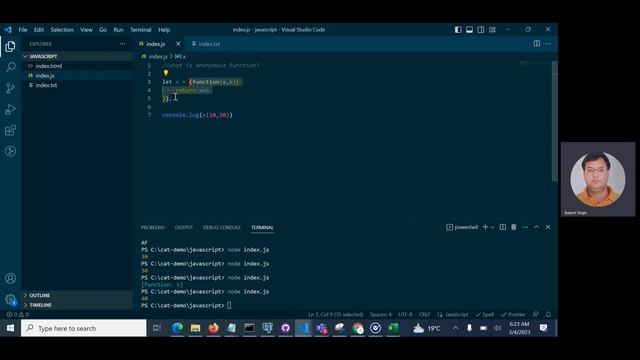Click the Accounts icon in activity bar

(10, 278)
